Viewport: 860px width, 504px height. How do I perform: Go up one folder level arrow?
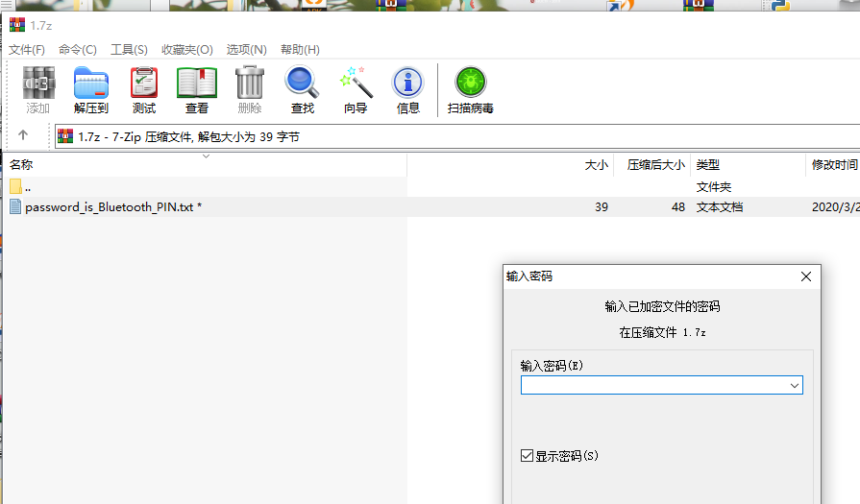(x=23, y=134)
